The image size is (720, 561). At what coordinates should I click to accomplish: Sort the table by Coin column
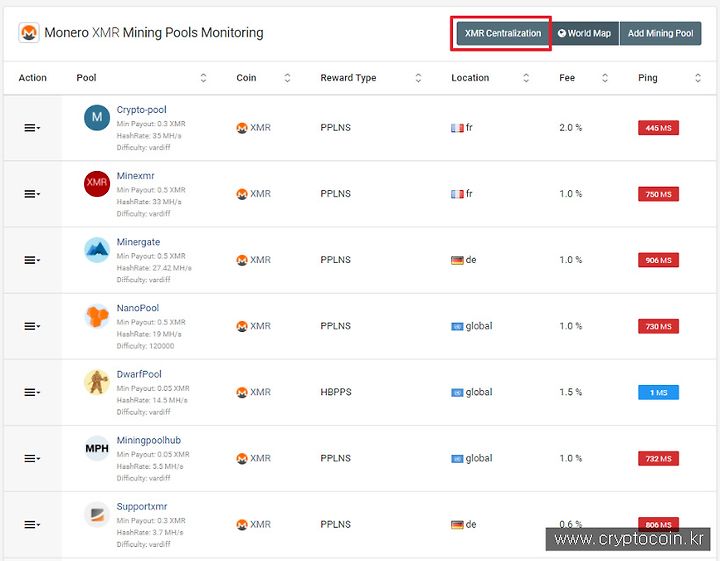point(287,78)
